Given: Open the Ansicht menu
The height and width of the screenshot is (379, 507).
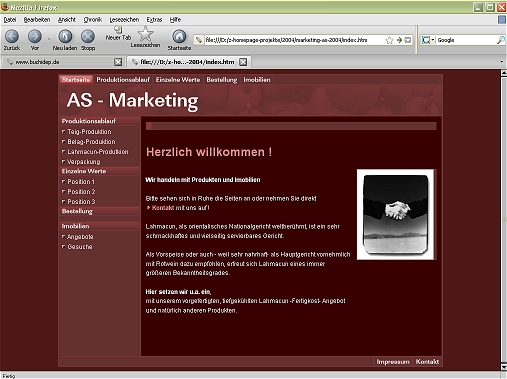Looking at the screenshot, I should [x=67, y=20].
